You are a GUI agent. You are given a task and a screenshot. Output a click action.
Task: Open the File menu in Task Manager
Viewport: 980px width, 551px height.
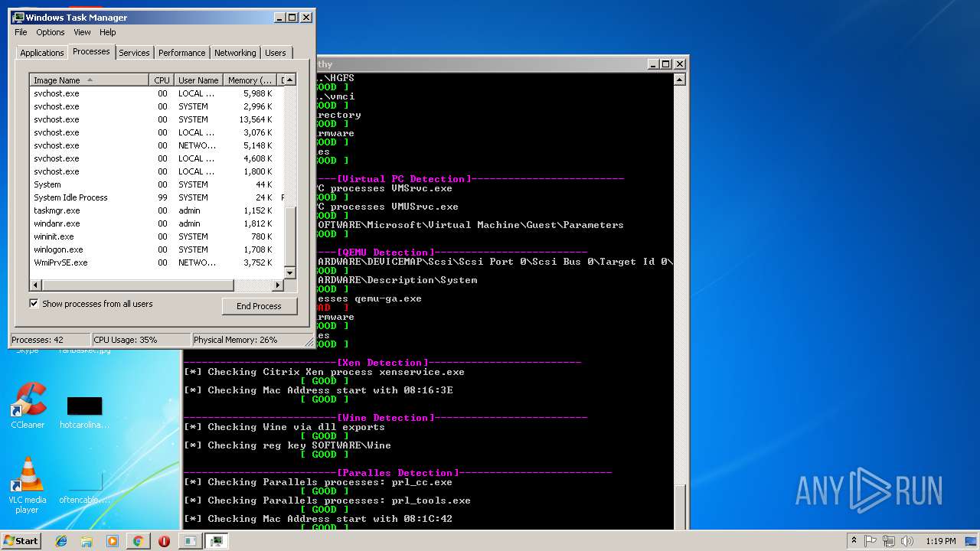(21, 32)
